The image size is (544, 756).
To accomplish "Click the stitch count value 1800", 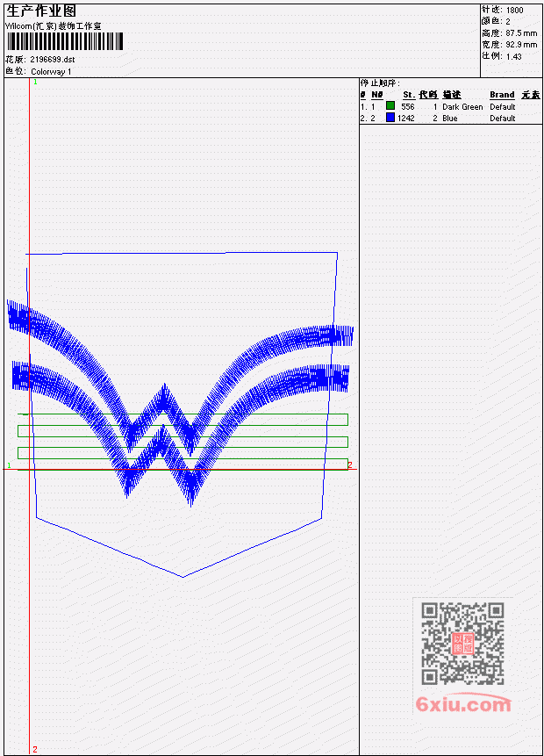I will [514, 11].
